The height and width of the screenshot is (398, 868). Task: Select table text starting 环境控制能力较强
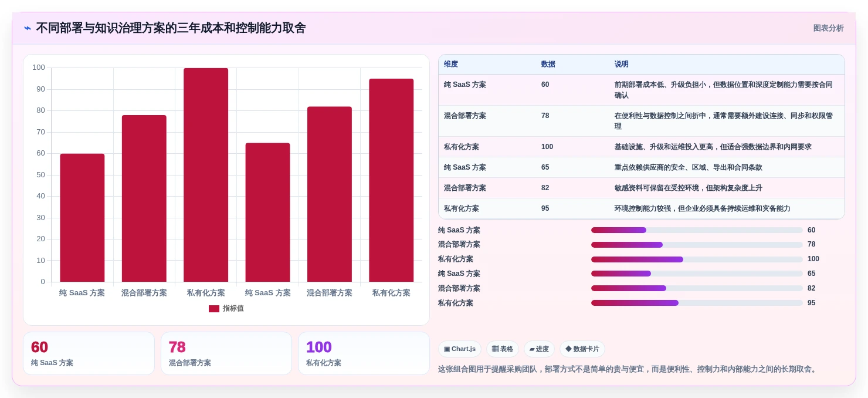click(702, 208)
